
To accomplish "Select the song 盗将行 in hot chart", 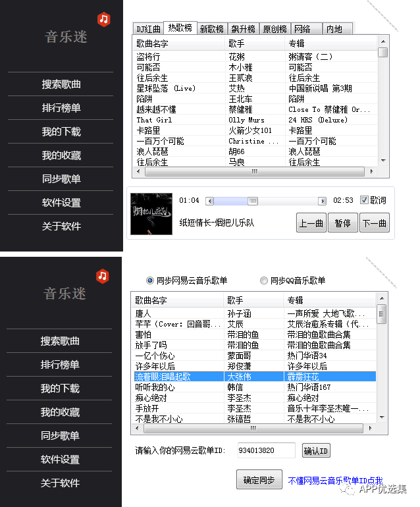I will [255, 57].
